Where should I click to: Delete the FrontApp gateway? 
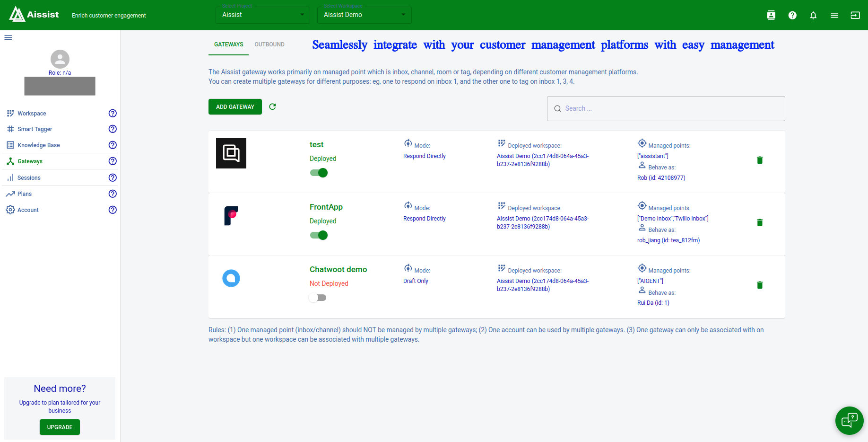pyautogui.click(x=760, y=222)
